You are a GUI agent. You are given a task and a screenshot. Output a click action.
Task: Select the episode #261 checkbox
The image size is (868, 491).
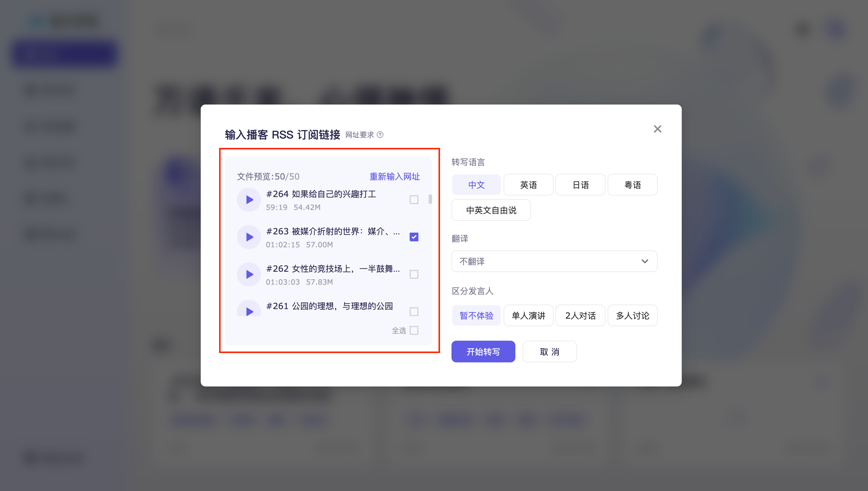pos(414,311)
